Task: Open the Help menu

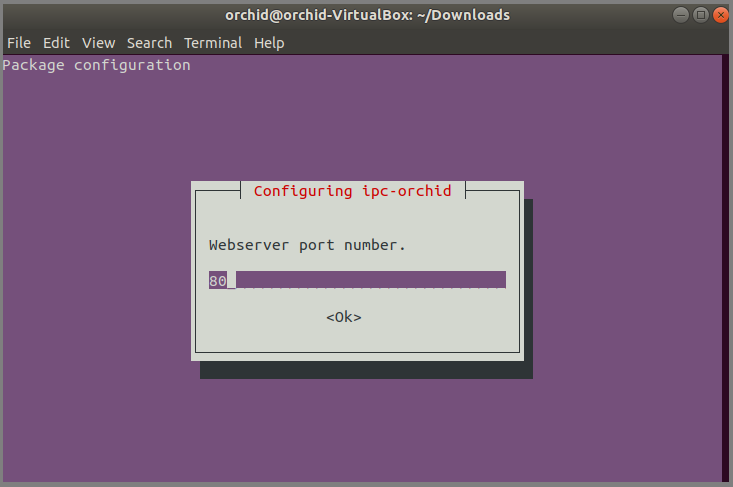Action: point(269,43)
